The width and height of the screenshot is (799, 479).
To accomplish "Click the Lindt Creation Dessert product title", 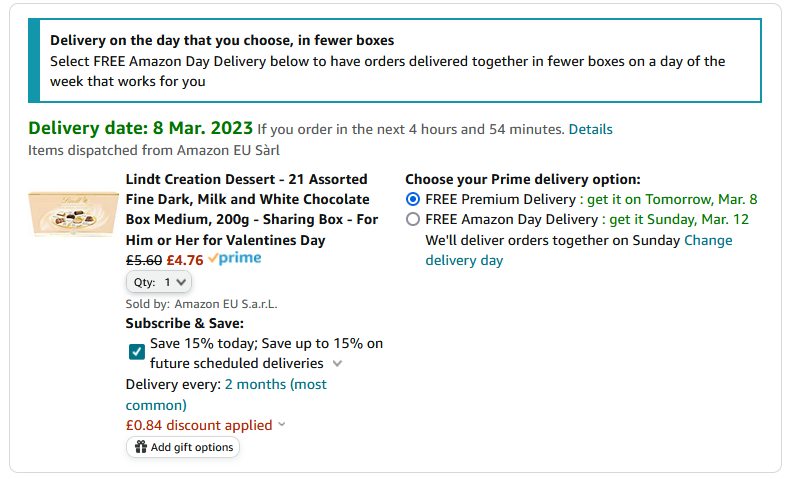I will (x=252, y=209).
